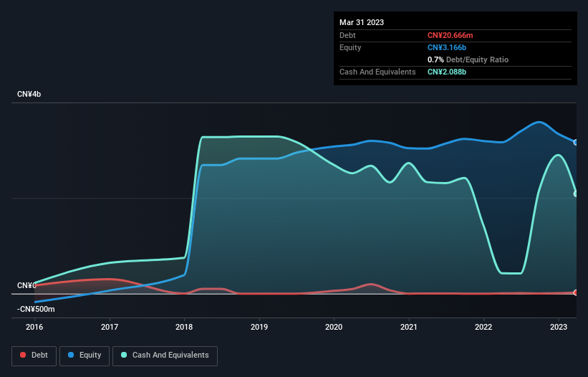
Task: Select the 2020 x-axis label
Action: tap(334, 327)
